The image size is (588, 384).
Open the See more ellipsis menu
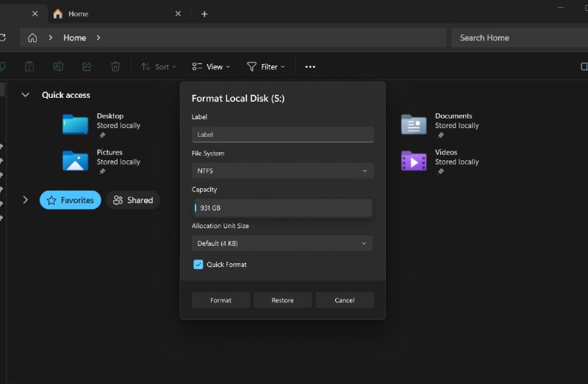pyautogui.click(x=310, y=67)
